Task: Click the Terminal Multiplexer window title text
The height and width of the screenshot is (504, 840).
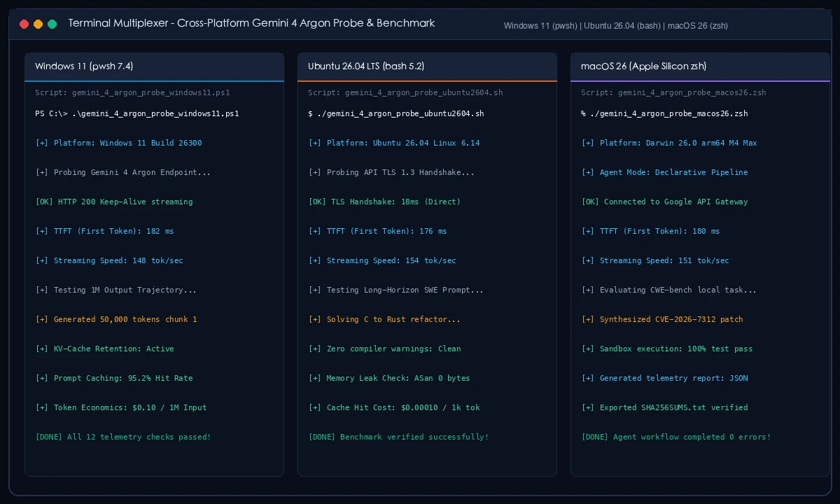Action: tap(251, 23)
